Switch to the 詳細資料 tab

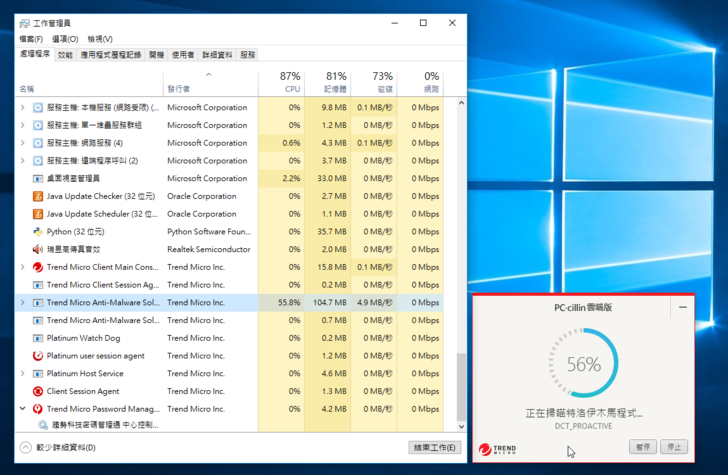217,55
